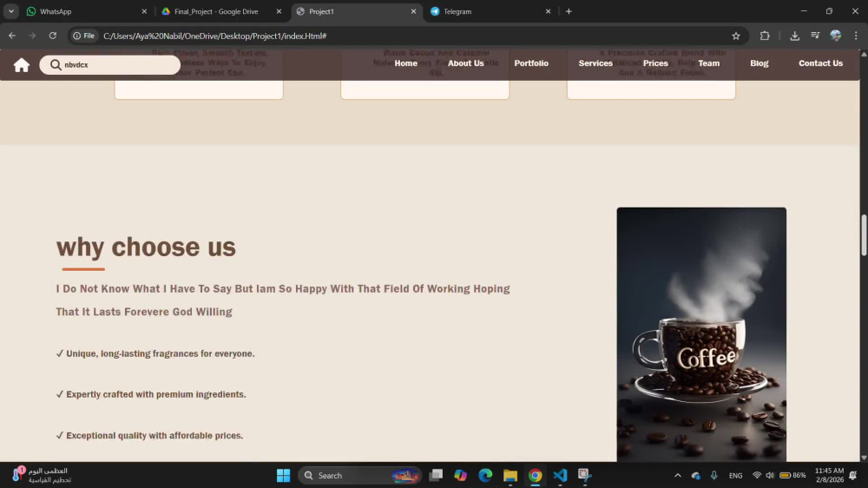Image resolution: width=868 pixels, height=488 pixels.
Task: Open File Explorer from the taskbar
Action: 510,475
